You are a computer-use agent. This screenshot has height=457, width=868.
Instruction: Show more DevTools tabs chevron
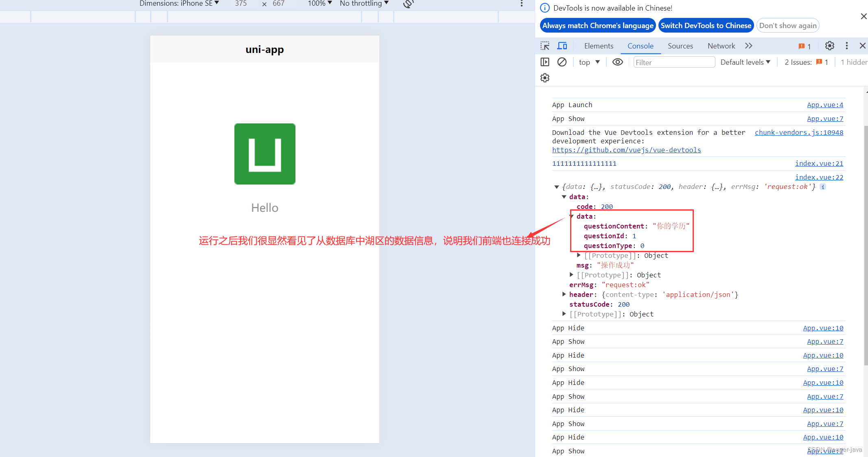748,46
